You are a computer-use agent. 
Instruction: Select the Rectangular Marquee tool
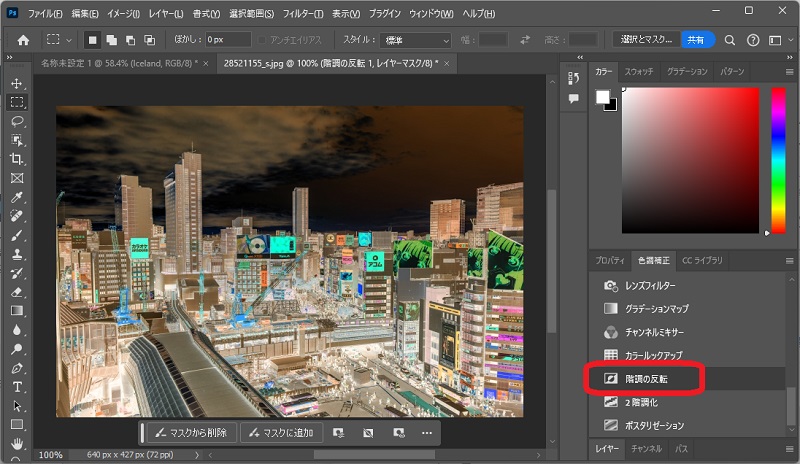pos(17,102)
